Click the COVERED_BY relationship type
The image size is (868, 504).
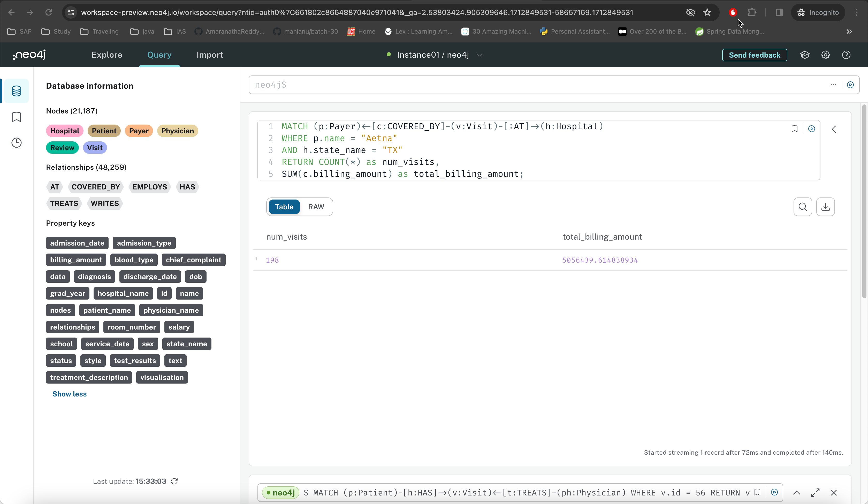coord(96,187)
